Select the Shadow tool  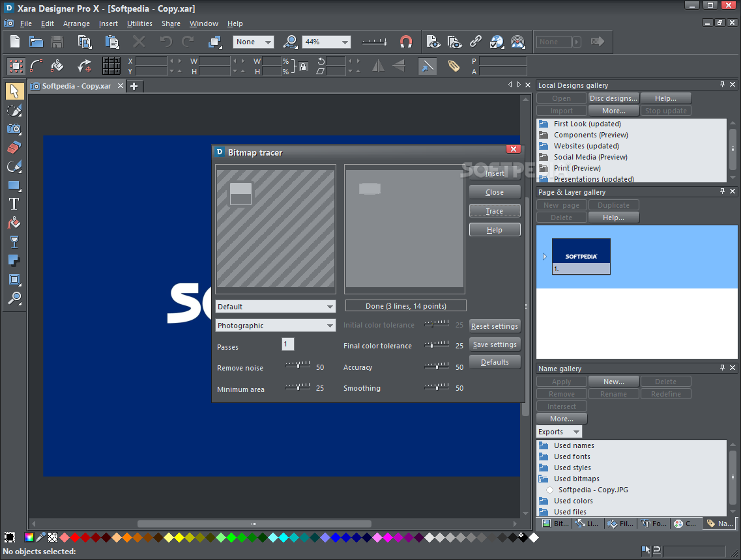[14, 260]
